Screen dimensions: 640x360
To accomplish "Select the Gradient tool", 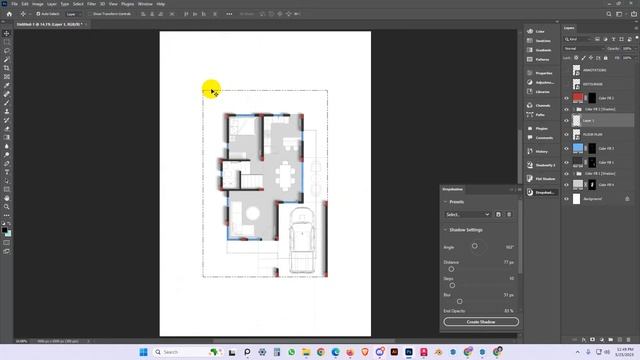I will pos(7,137).
